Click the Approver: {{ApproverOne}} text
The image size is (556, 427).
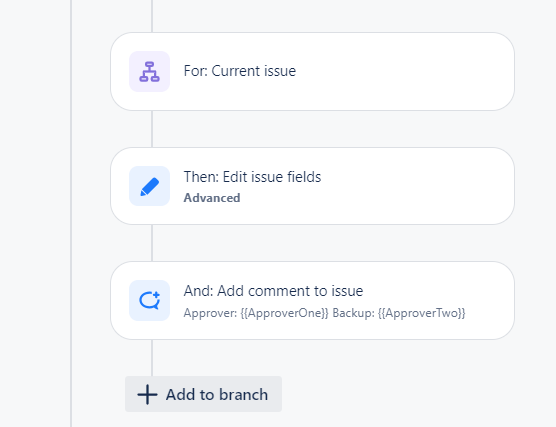256,313
